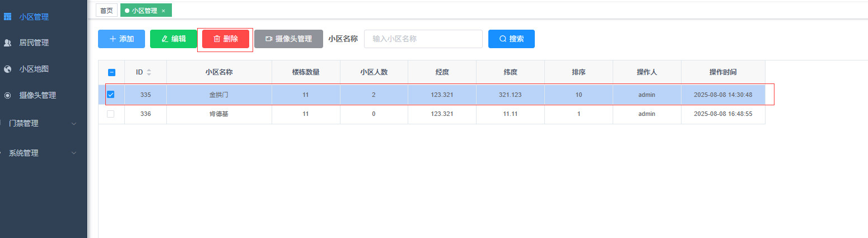Click the 小区名称 column header
Screen dimensions: 868x238
tap(219, 72)
